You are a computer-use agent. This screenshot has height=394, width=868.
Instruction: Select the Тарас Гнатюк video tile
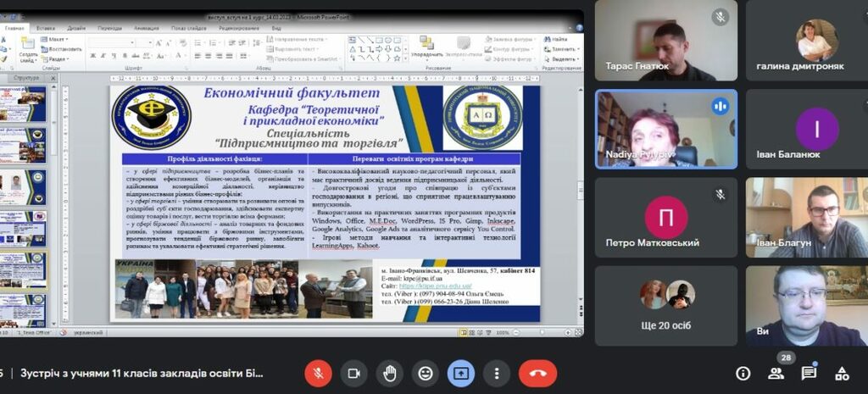coord(665,41)
